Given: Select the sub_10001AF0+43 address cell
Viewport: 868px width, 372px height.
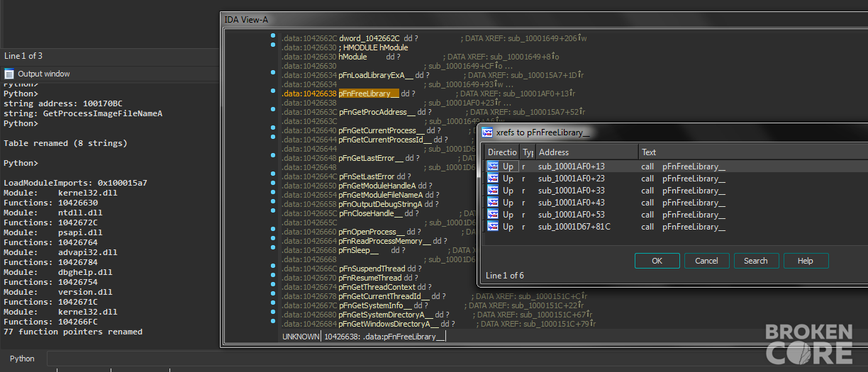Looking at the screenshot, I should tap(572, 203).
